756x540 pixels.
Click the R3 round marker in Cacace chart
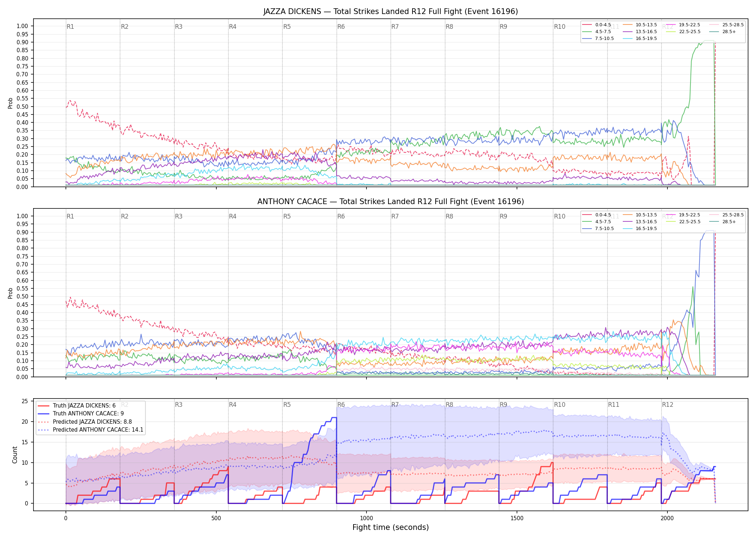[x=179, y=216]
